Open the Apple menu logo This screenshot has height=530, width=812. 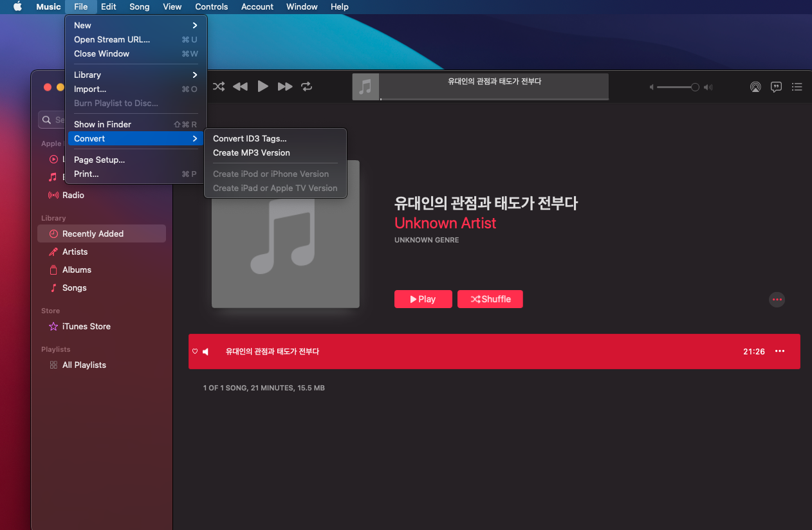pos(17,6)
